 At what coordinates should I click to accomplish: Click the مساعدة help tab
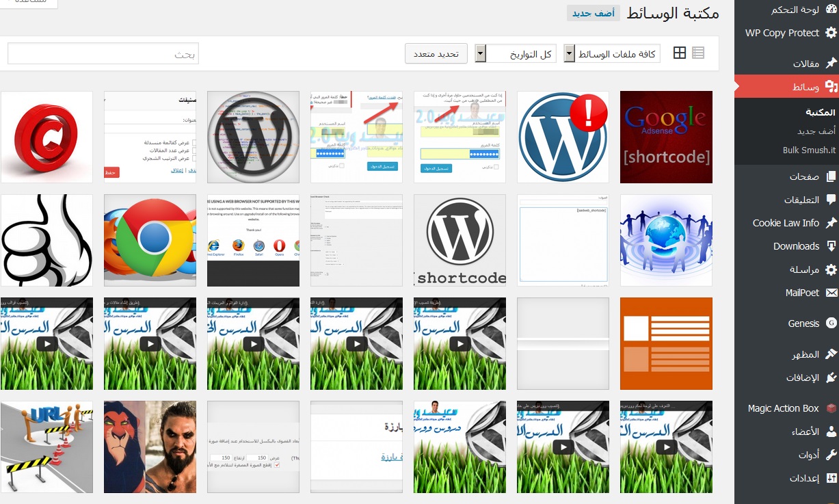click(x=28, y=3)
